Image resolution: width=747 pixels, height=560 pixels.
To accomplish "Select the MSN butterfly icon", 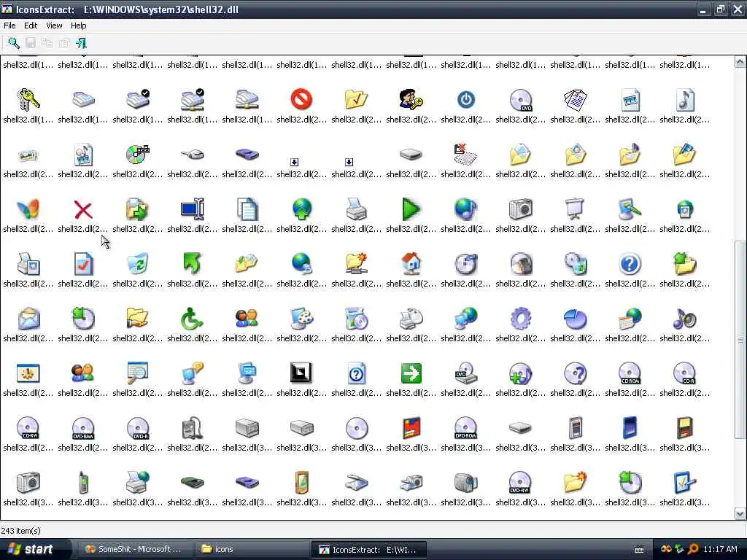I will pos(28,209).
